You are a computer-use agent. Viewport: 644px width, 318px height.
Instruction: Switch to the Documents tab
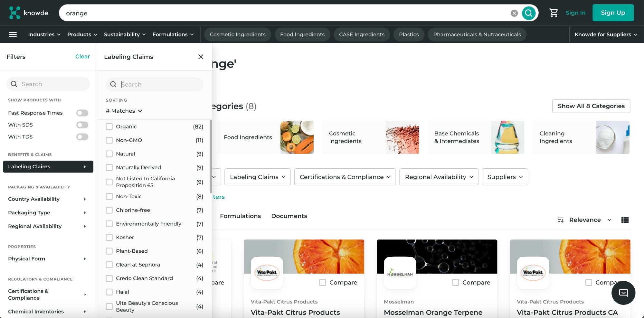[289, 216]
